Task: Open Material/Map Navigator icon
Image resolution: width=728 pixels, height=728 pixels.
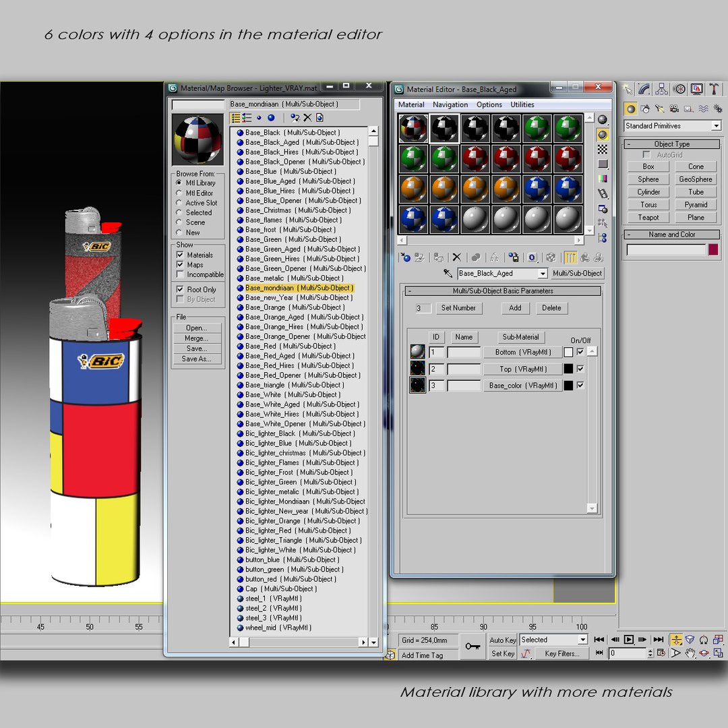Action: pos(603,238)
